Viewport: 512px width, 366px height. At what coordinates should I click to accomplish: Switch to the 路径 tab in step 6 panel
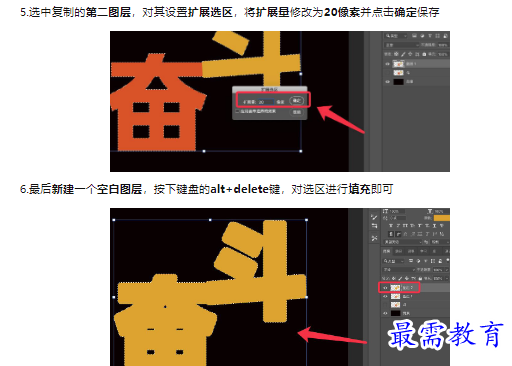(x=411, y=251)
